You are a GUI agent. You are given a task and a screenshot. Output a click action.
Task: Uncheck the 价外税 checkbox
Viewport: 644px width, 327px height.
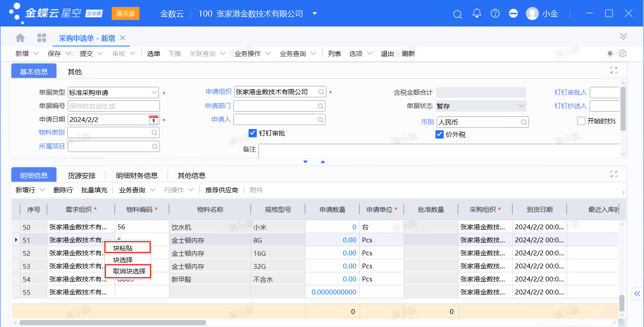[439, 134]
